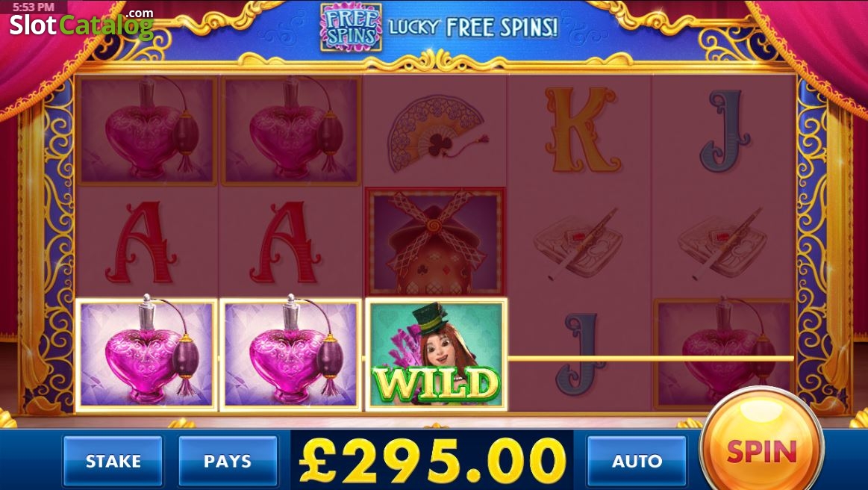Image resolution: width=868 pixels, height=490 pixels.
Task: Click the Free Spins logo icon
Action: click(351, 27)
